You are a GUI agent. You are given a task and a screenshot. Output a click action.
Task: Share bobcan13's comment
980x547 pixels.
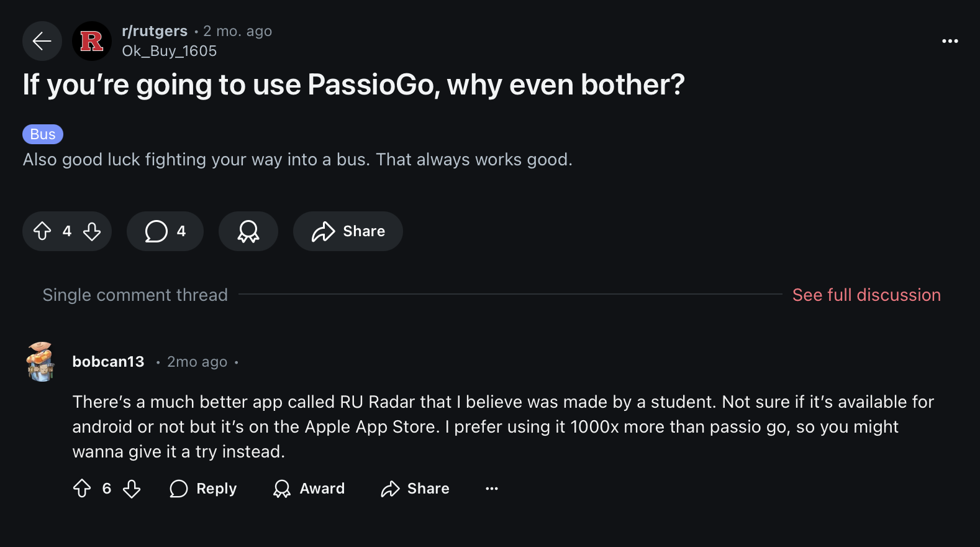[415, 489]
